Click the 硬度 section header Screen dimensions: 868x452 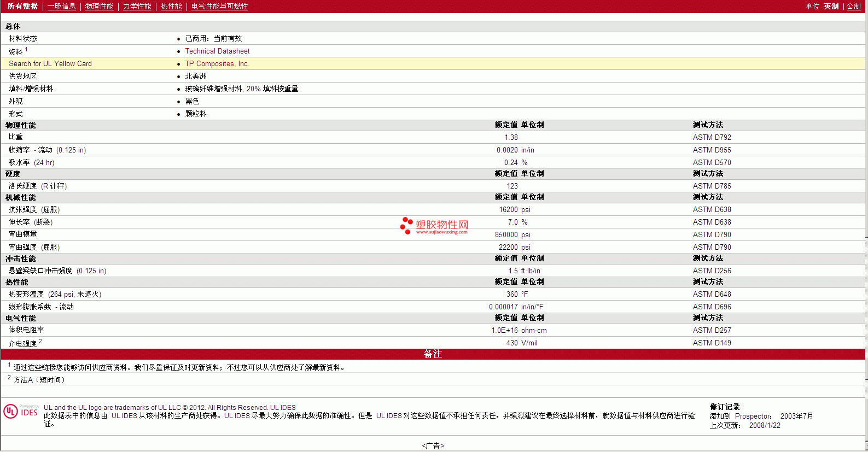(13, 174)
